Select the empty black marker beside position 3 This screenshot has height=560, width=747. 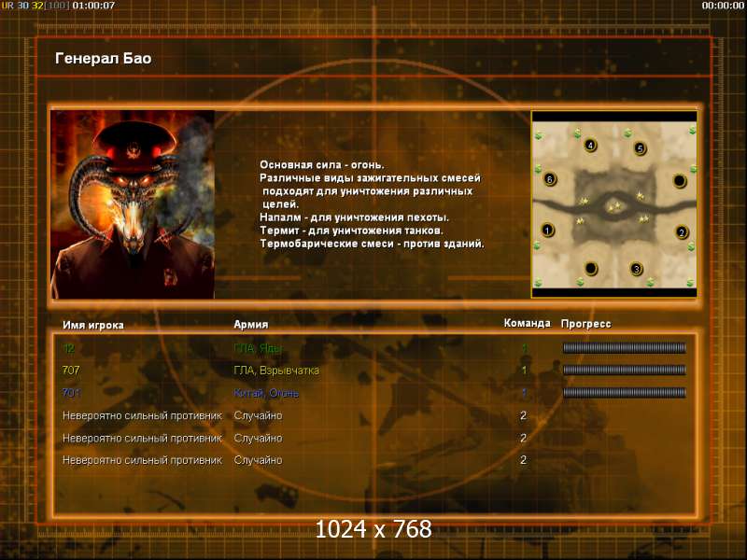click(591, 269)
